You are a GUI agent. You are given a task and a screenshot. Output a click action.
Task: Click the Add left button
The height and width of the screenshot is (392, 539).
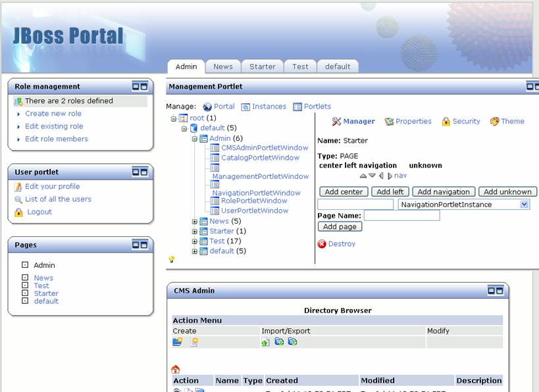point(390,191)
